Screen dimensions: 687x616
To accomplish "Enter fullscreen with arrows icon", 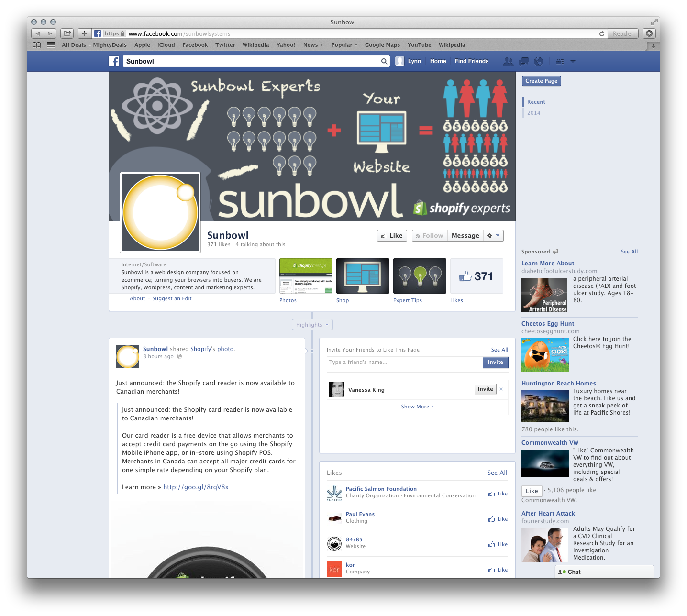I will click(x=654, y=22).
